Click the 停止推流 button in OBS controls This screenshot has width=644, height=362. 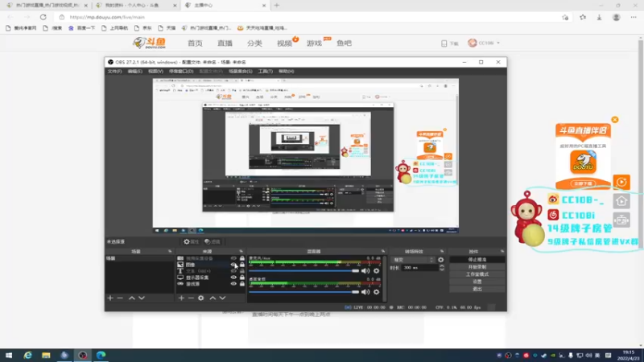tap(477, 260)
